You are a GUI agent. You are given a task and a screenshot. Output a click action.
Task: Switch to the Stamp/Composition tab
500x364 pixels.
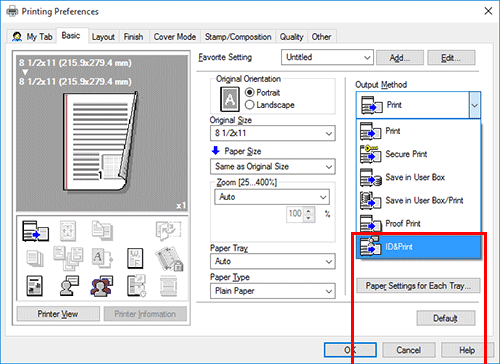[238, 37]
